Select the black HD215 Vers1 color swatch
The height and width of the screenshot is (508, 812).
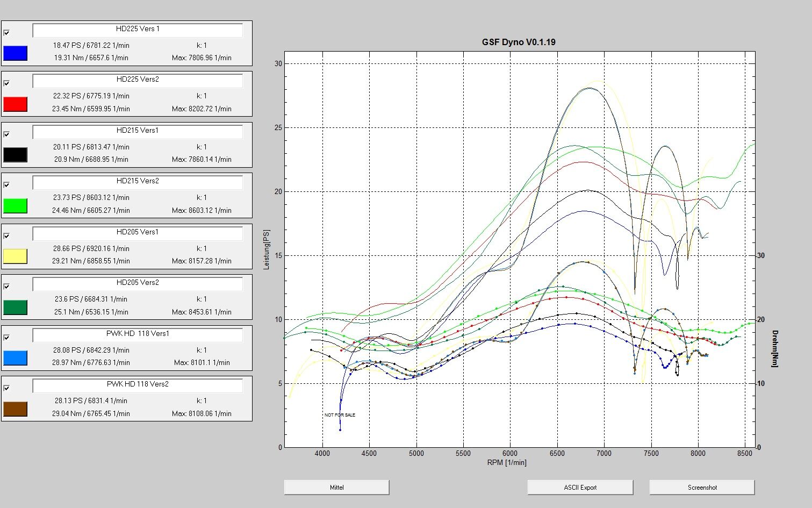point(15,154)
